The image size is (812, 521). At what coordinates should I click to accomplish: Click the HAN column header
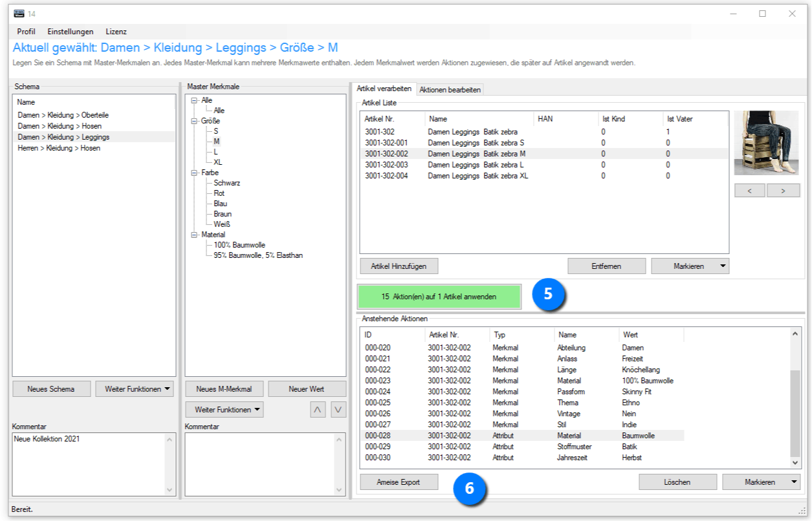566,120
